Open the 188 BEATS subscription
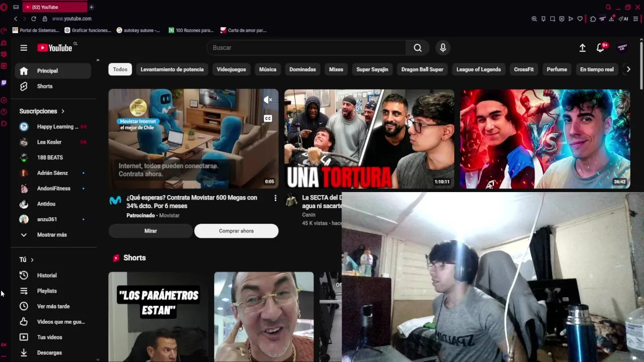 (x=53, y=157)
